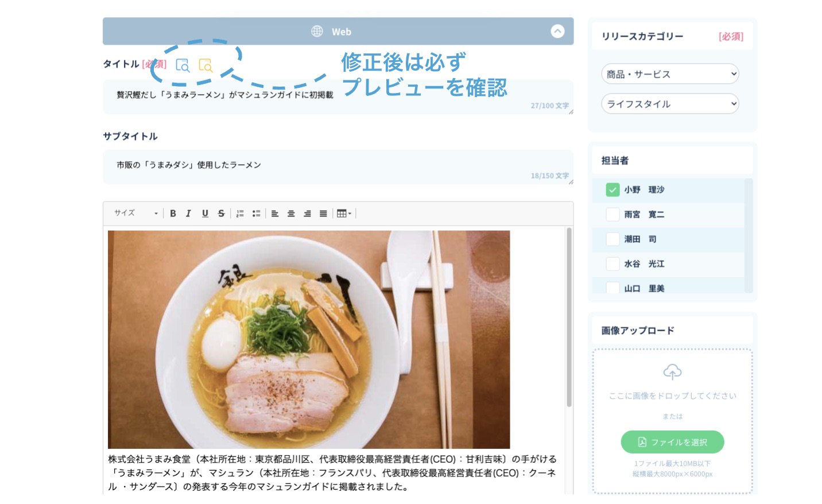Image resolution: width=822 pixels, height=504 pixels.
Task: Check the 雨宮 寛二 checkbox
Action: [x=612, y=215]
